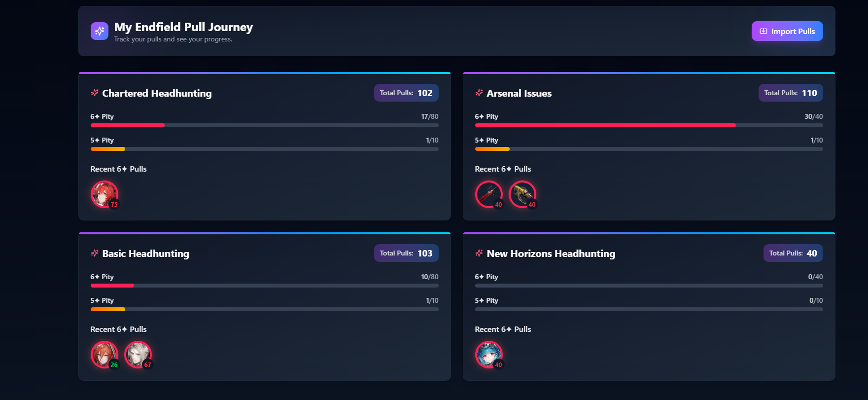Open the red-haired operator pull in Chartered Headhunting
The height and width of the screenshot is (400, 868).
pos(104,194)
